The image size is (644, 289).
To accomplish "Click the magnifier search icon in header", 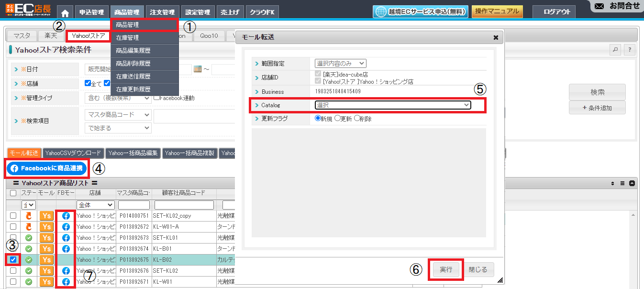I will (616, 50).
